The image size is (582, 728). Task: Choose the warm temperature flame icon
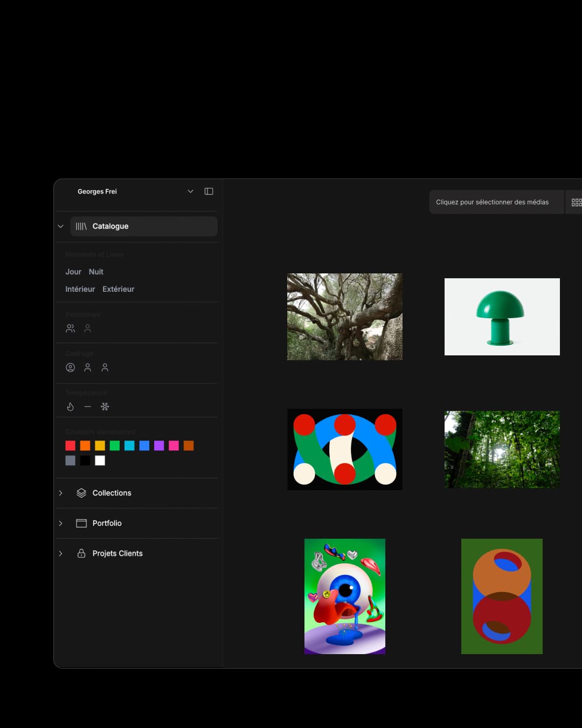pos(70,407)
